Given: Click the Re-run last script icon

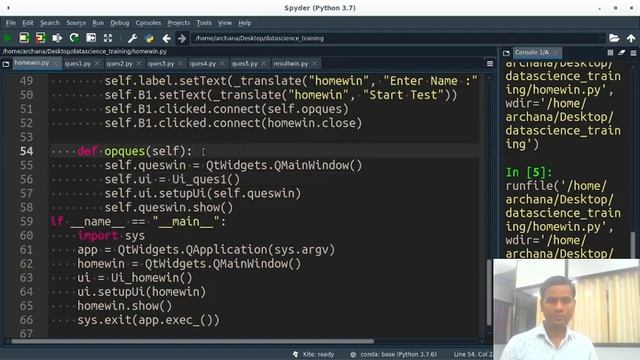Looking at the screenshot, I should point(74,38).
